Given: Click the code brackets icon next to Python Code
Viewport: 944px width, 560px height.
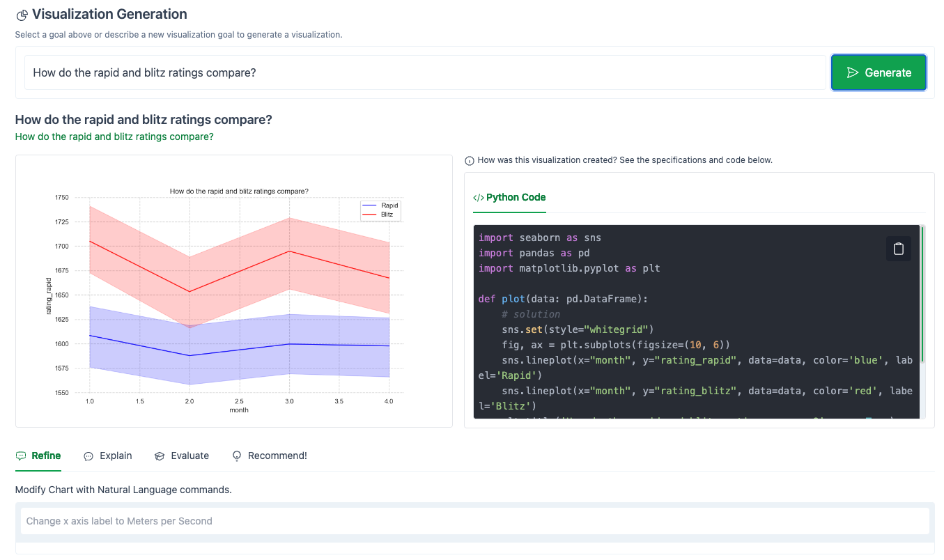Looking at the screenshot, I should (x=479, y=197).
